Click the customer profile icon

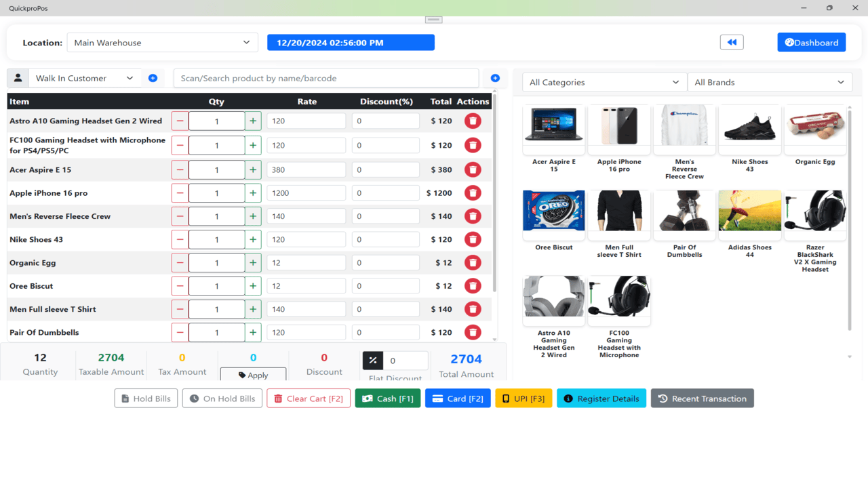18,78
